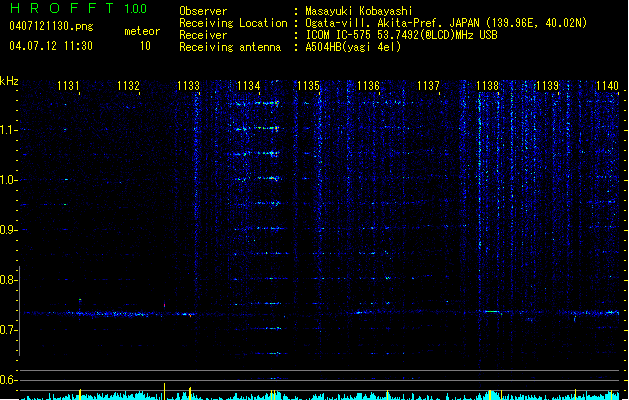Screen dimensions: 629x400
Task: Click the Observer label
Action: pos(203,11)
